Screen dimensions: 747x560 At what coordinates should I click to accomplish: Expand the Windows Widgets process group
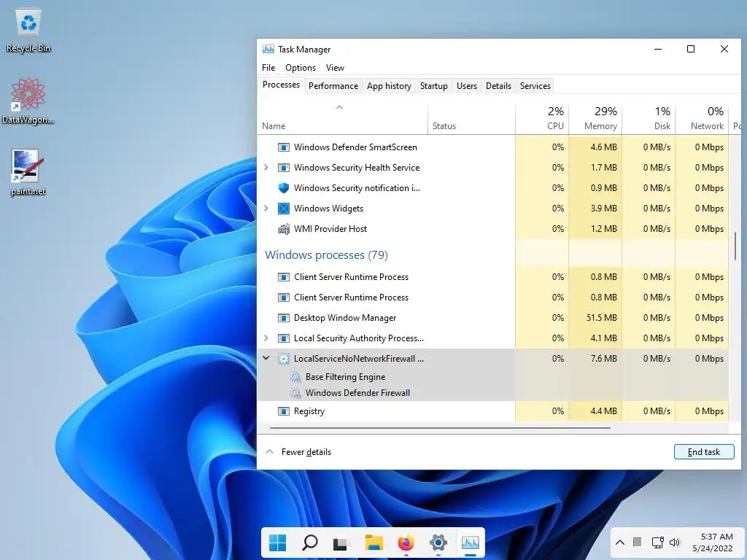[266, 209]
